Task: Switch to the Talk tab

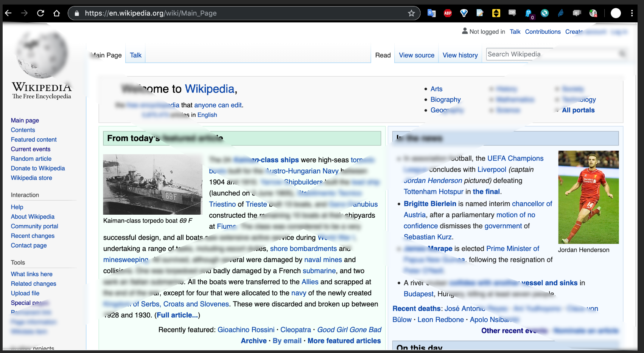Action: pyautogui.click(x=135, y=55)
